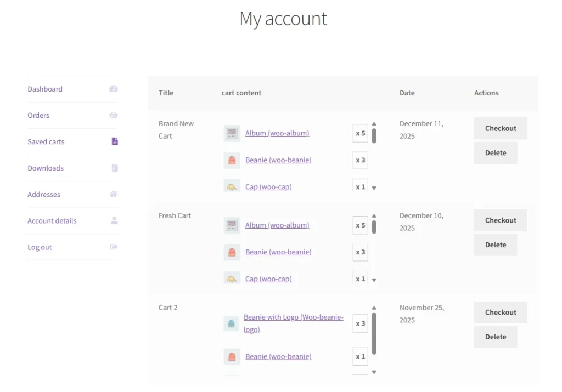
Task: Open the Orders menu item
Action: [x=38, y=115]
